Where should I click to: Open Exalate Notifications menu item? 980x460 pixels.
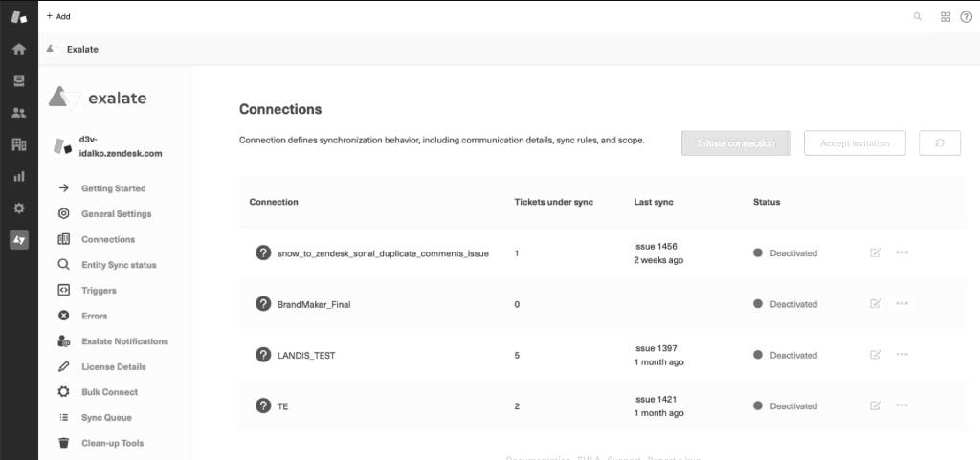tap(124, 341)
